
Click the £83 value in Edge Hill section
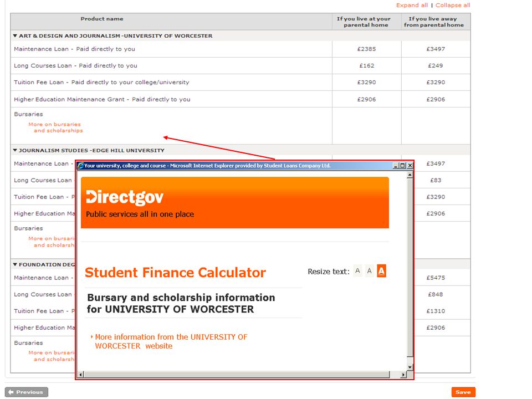click(x=436, y=180)
